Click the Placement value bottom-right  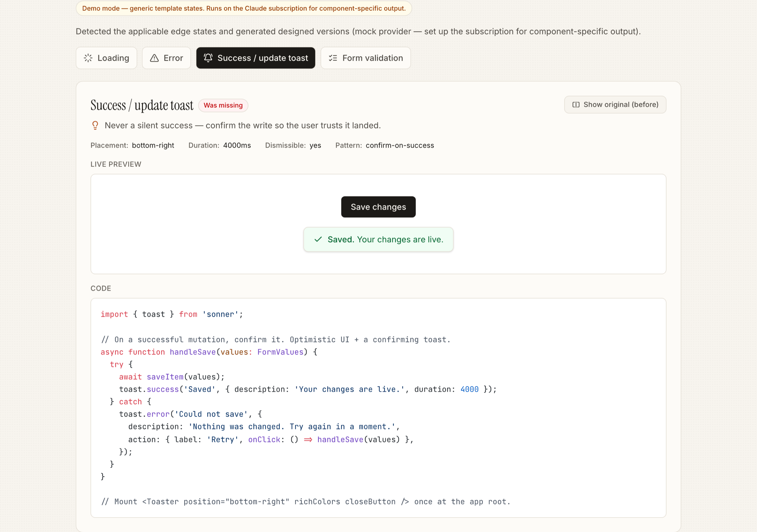coord(153,145)
